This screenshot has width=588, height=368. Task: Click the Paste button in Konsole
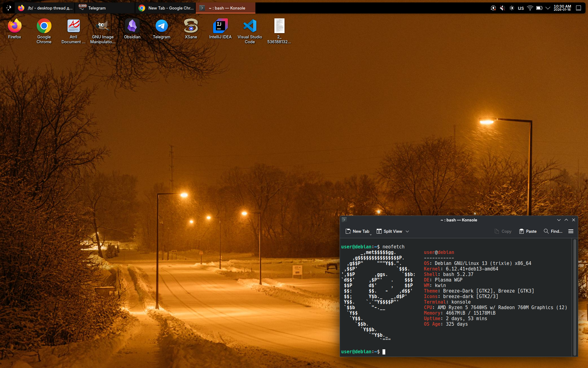click(x=528, y=231)
